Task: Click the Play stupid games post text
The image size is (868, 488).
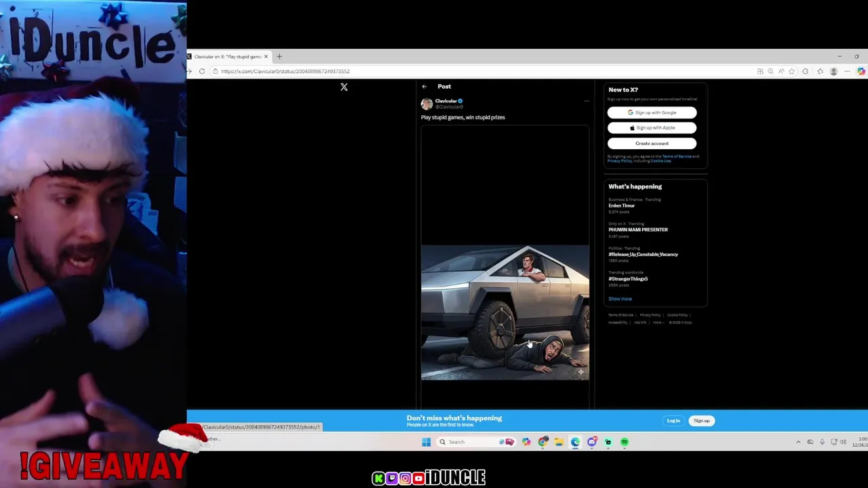Action: [462, 117]
